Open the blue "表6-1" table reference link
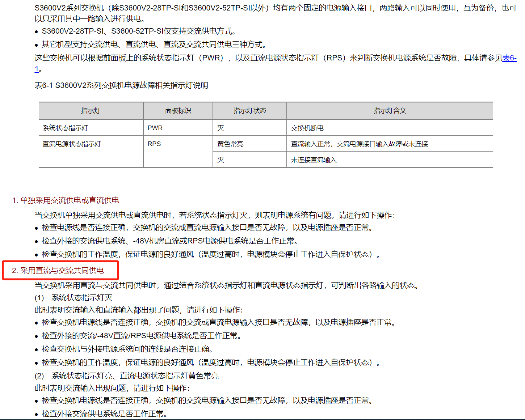525x420 pixels. pyautogui.click(x=509, y=58)
